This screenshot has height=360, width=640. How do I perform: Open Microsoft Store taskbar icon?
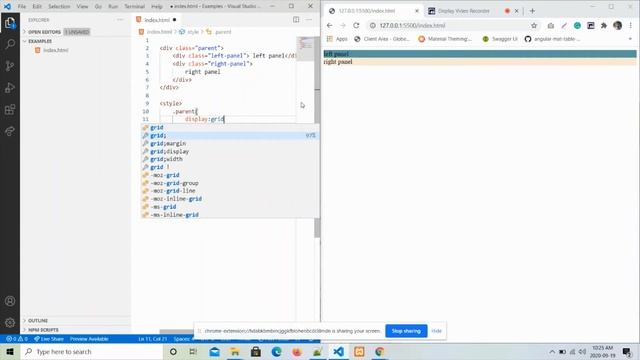pyautogui.click(x=256, y=351)
